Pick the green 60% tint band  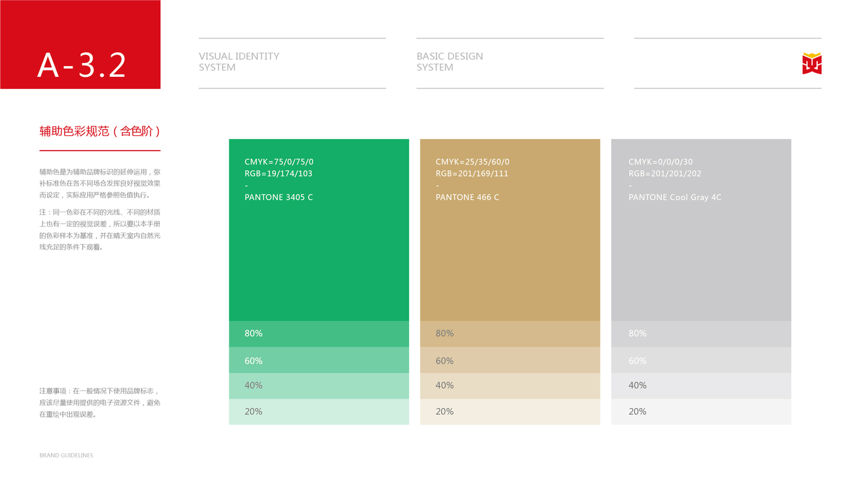[x=319, y=360]
